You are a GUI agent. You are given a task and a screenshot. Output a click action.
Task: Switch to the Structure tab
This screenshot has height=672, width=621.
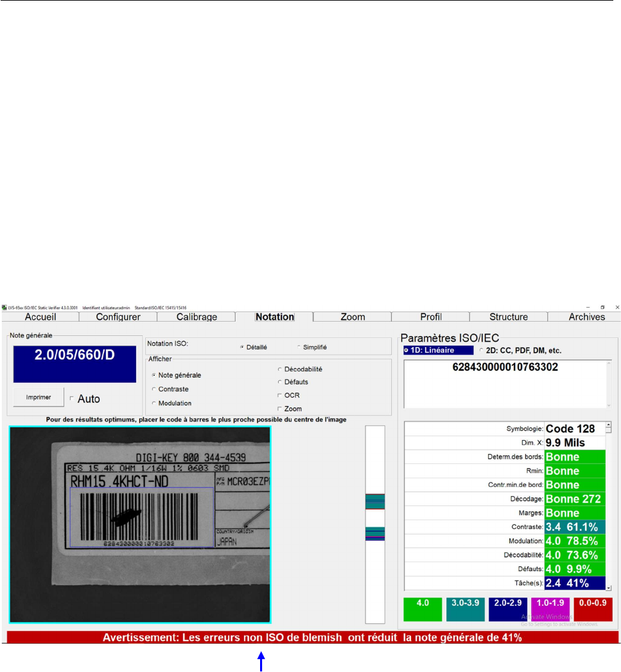509,317
